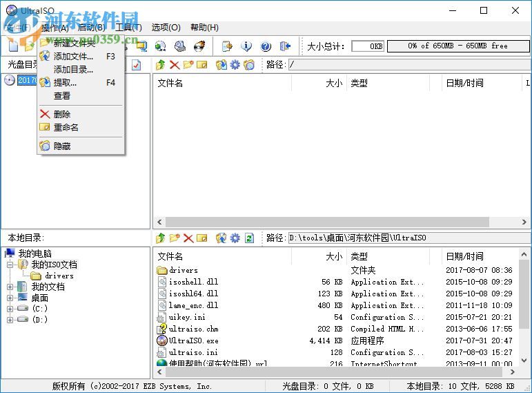532x393 pixels.
Task: Go up one level in local directory
Action: (x=161, y=238)
